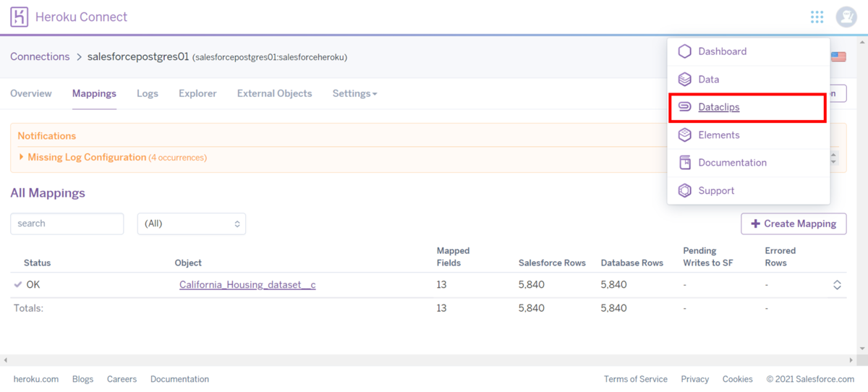This screenshot has height=392, width=868.
Task: Switch to the External Objects tab
Action: [x=274, y=93]
